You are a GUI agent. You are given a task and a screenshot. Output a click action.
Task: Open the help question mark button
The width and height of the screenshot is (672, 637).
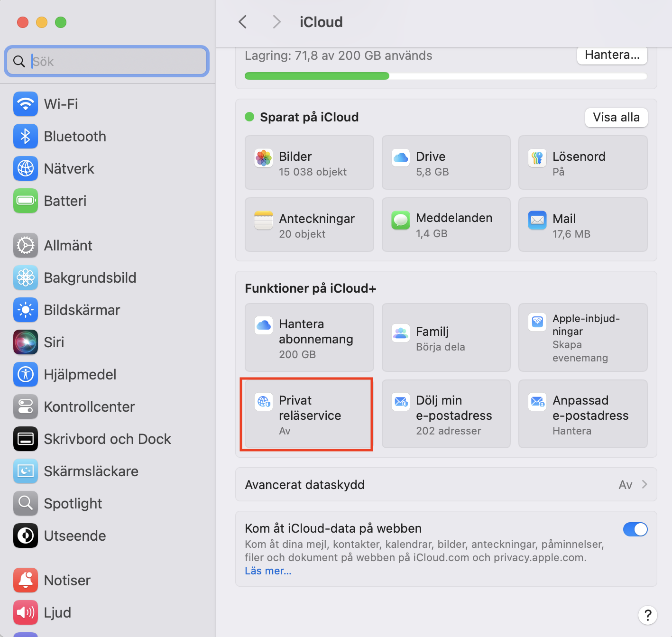pos(647,615)
